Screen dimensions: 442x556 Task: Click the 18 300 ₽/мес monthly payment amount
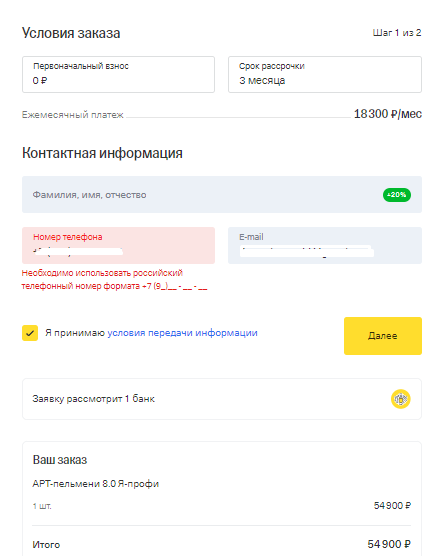(x=388, y=114)
